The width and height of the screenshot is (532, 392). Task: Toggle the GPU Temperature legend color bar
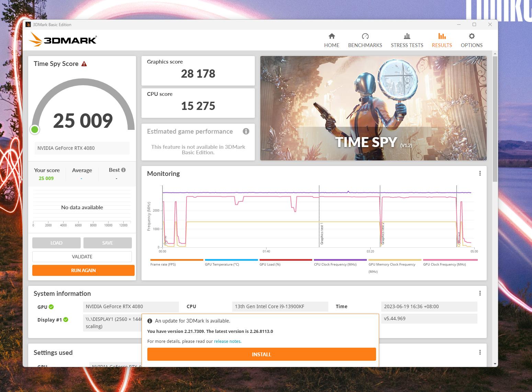[231, 260]
